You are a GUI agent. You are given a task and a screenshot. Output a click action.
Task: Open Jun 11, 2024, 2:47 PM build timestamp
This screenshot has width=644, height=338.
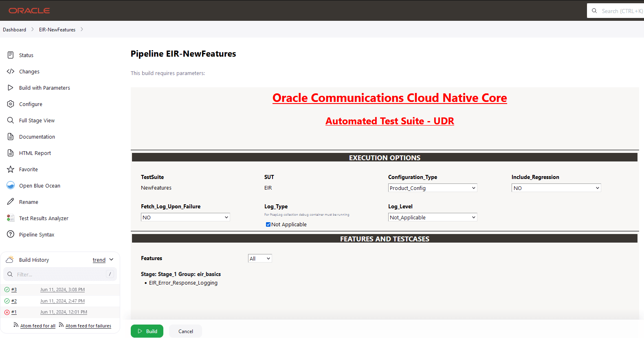coord(62,301)
